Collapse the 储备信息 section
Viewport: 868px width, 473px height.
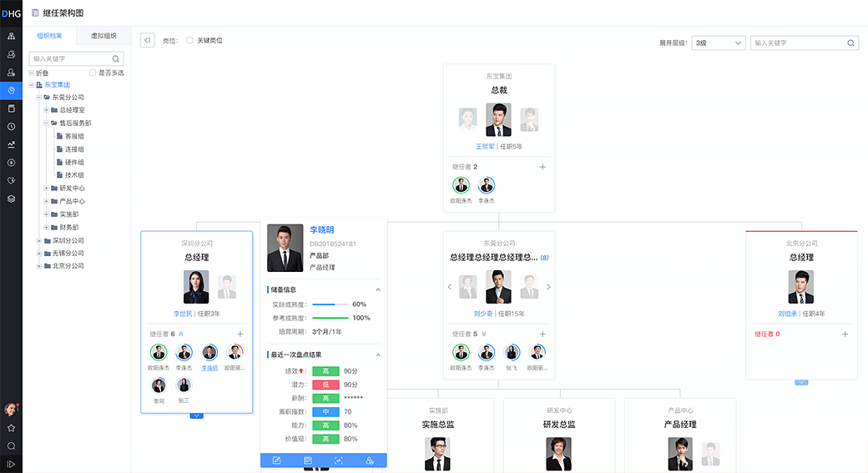pos(377,289)
